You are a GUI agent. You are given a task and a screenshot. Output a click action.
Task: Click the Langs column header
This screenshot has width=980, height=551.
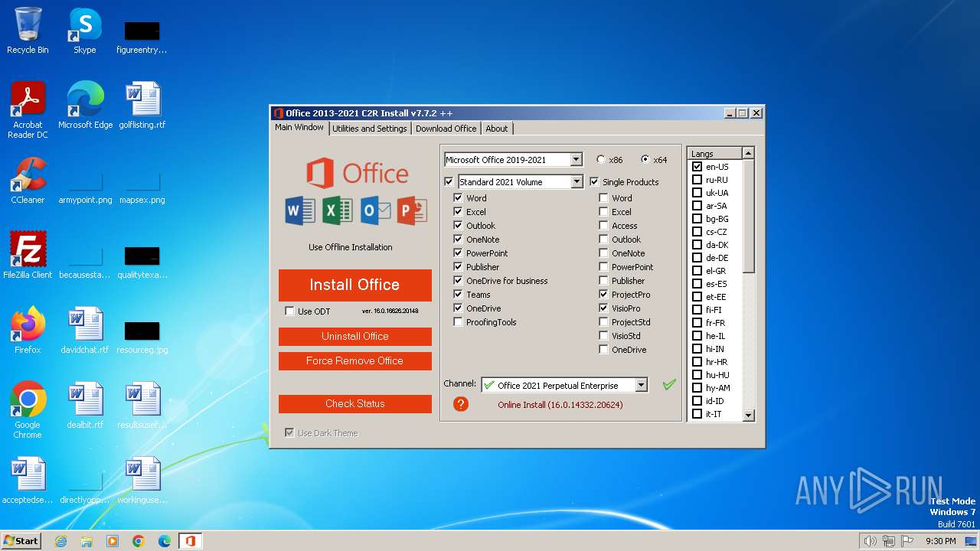coord(714,154)
